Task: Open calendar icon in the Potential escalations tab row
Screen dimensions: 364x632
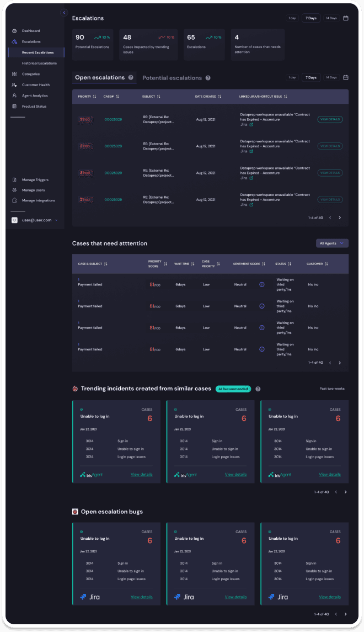Action: pos(345,77)
